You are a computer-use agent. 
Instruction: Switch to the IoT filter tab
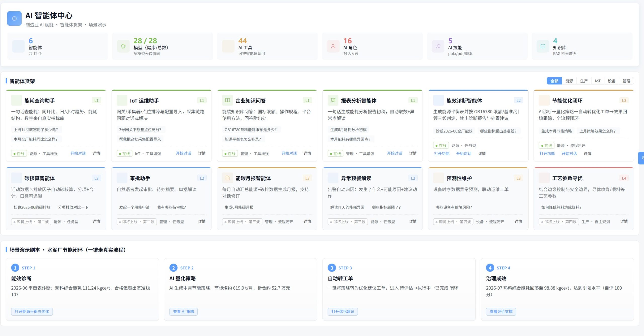pos(598,81)
